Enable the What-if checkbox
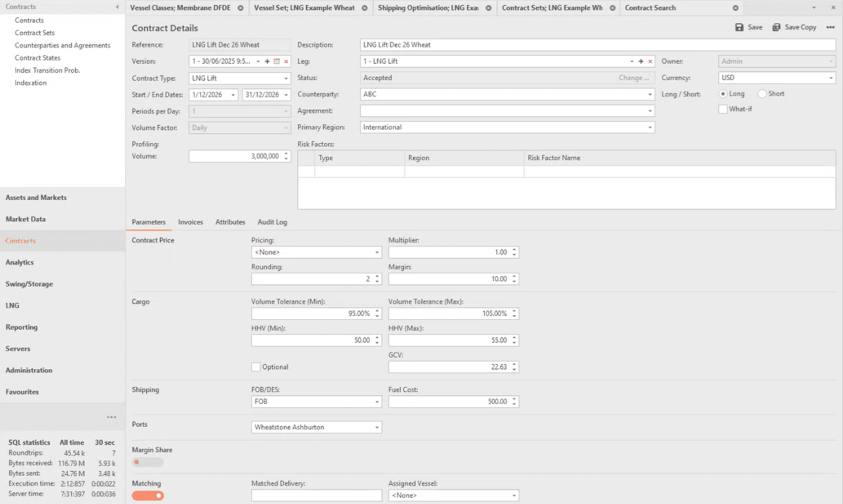Screen dimensions: 843x504 [723, 109]
